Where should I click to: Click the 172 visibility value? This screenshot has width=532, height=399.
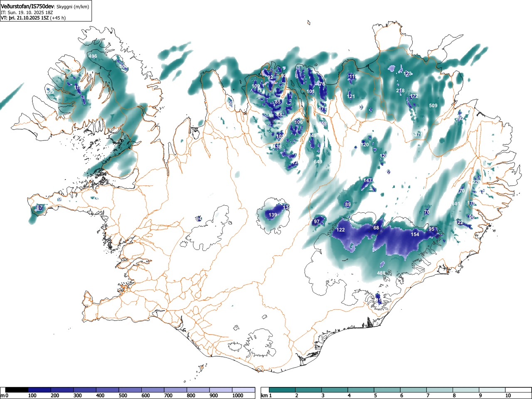[414, 96]
